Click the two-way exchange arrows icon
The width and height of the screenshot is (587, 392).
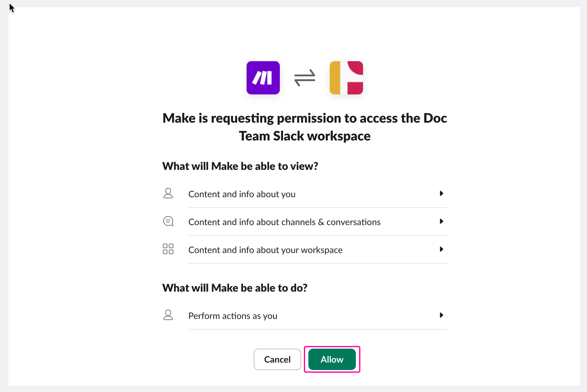tap(305, 78)
